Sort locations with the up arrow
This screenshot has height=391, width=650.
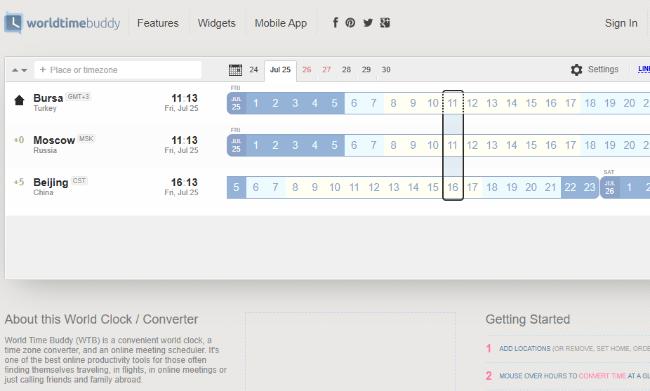click(x=15, y=70)
